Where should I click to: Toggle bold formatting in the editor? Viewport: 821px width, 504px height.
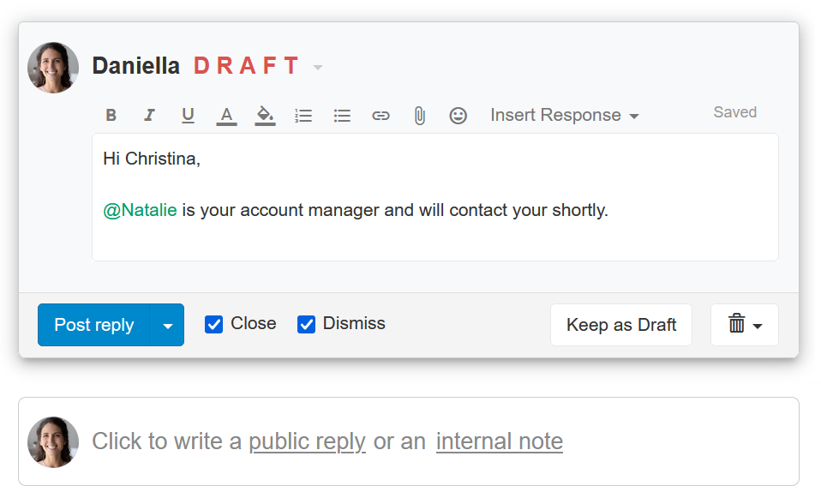[x=111, y=115]
